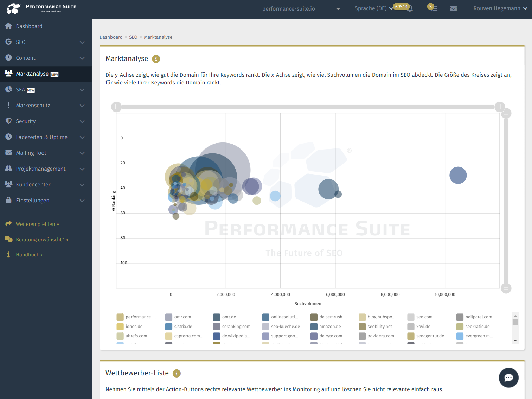Click the Weiterempfehlen share arrow icon

click(x=8, y=224)
